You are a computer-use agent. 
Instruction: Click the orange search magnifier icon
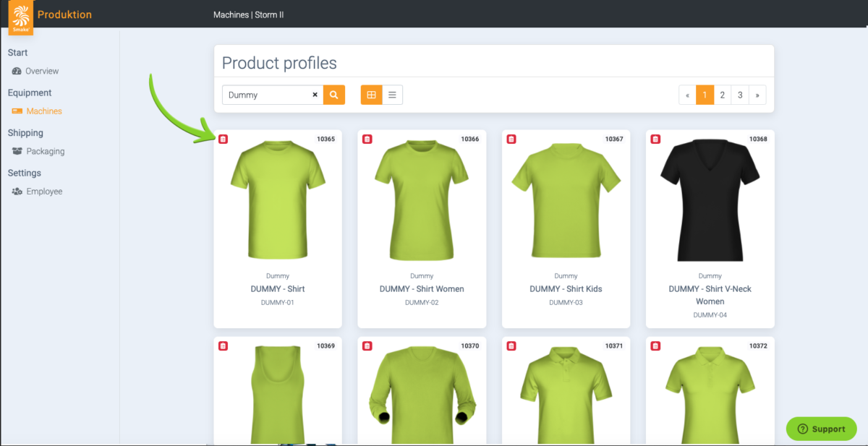click(x=333, y=95)
